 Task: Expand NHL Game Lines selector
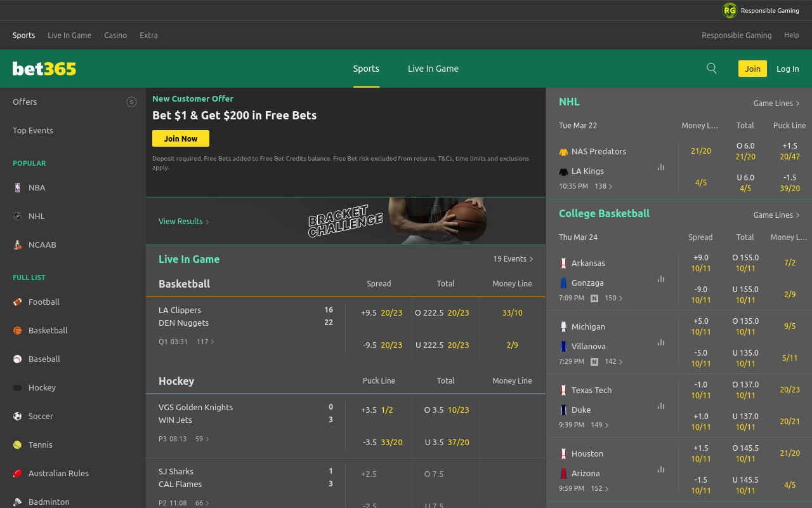776,103
